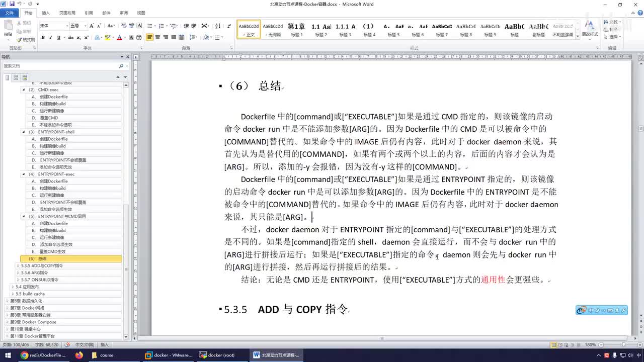Image resolution: width=644 pixels, height=362 pixels.
Task: Click 选择 (Select) in editing group
Action: (613, 37)
